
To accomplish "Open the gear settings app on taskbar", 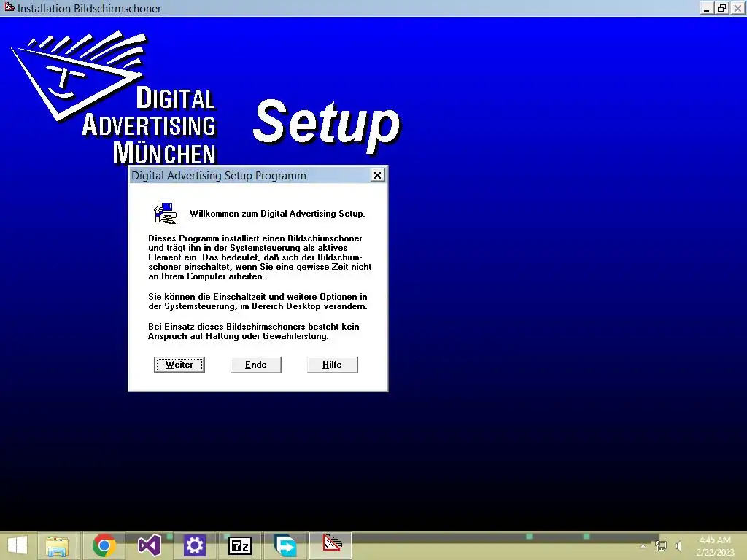I will click(x=194, y=545).
